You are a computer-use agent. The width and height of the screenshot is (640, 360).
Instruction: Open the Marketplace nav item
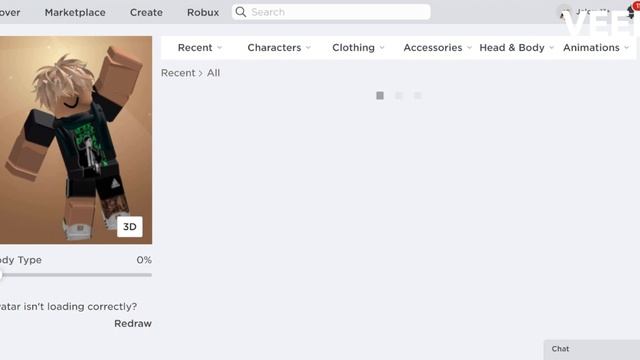pyautogui.click(x=75, y=12)
